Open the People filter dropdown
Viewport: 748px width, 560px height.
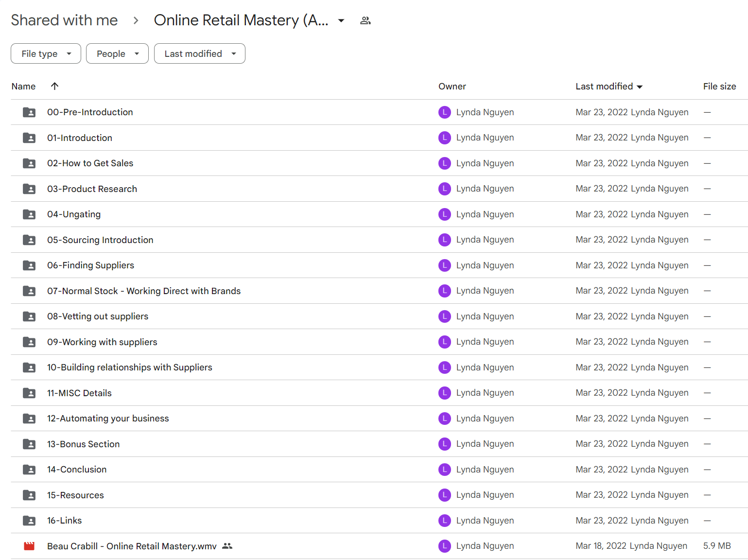[x=117, y=53]
